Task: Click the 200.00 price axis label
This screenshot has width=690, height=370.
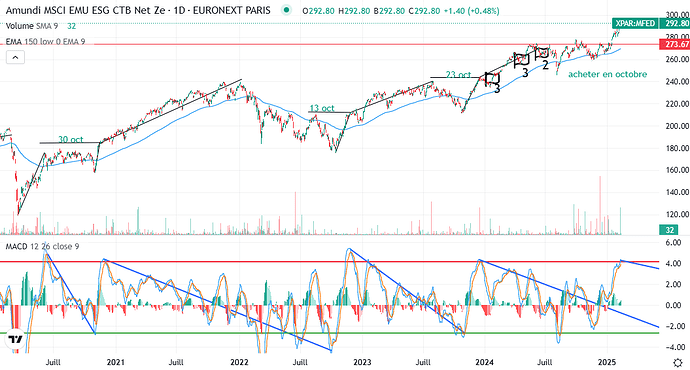Action: (677, 126)
